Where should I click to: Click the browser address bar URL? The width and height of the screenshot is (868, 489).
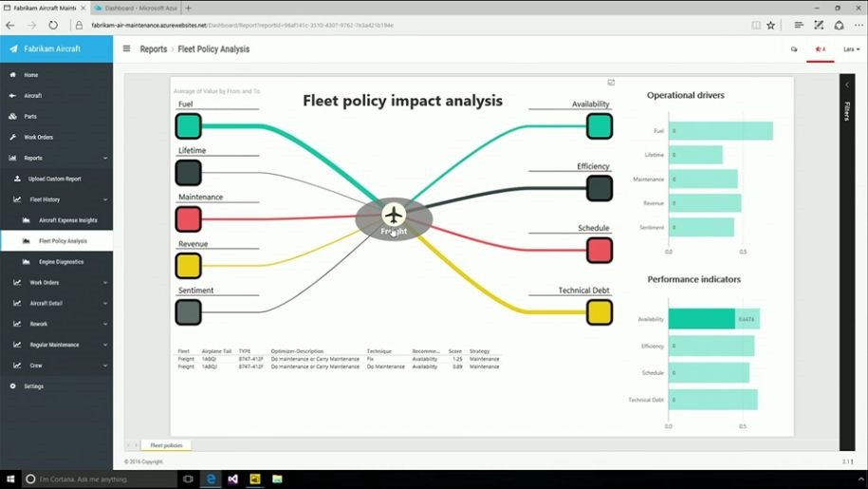[243, 26]
